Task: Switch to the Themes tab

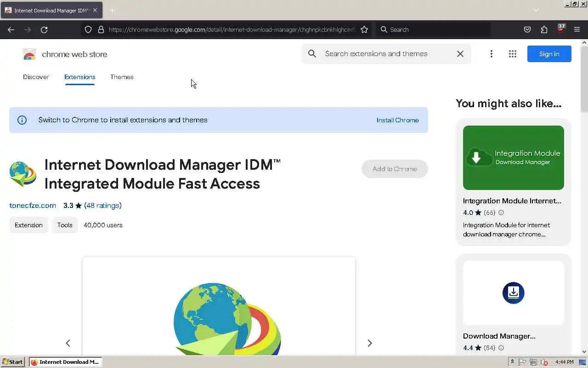Action: (122, 77)
